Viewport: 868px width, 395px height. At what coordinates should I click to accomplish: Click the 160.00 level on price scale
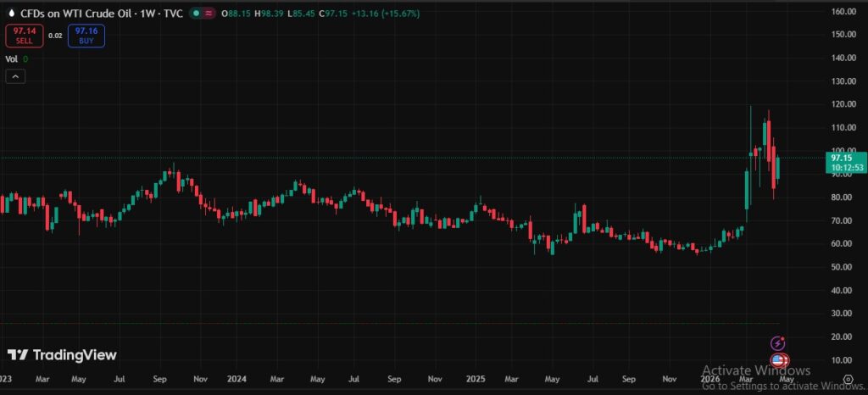843,12
